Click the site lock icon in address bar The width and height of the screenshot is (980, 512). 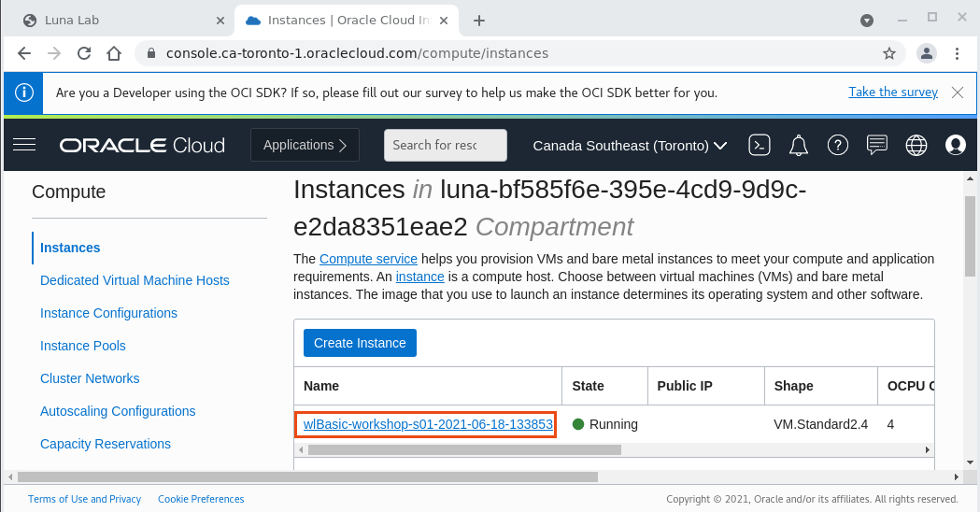(150, 54)
